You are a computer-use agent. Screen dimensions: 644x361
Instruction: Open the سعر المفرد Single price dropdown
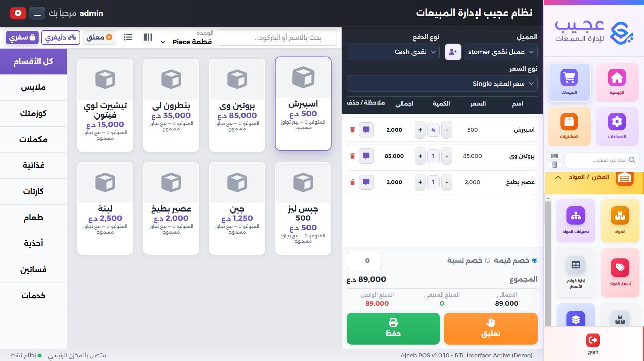(x=442, y=83)
